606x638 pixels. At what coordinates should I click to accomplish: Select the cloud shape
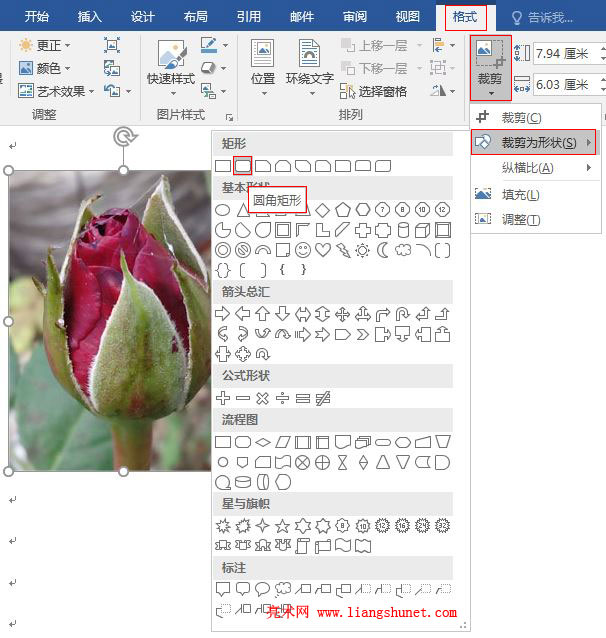click(x=403, y=250)
